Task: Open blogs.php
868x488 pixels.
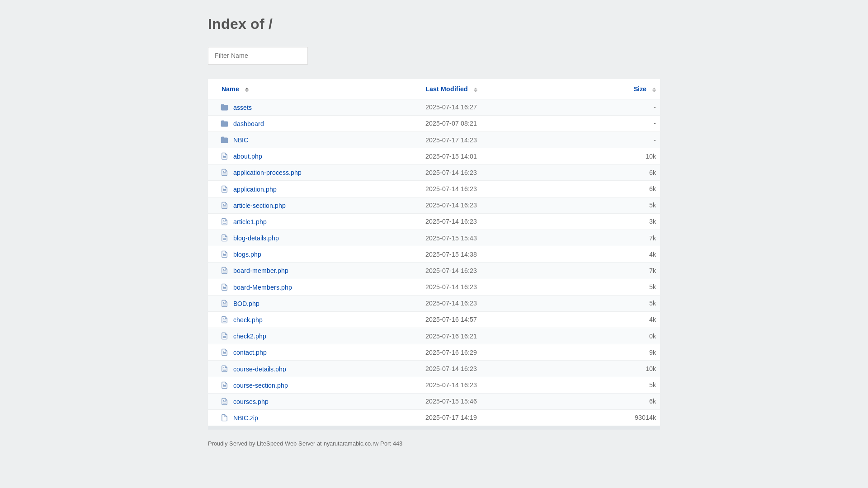Action: tap(247, 254)
